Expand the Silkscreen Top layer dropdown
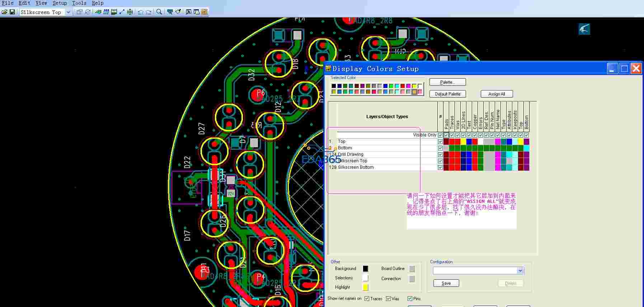 click(x=68, y=12)
